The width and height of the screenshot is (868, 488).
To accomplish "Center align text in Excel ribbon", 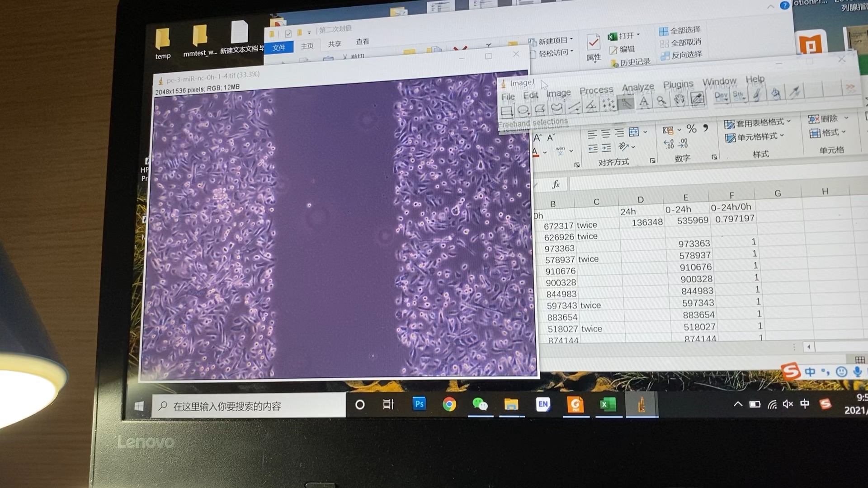I will 606,133.
